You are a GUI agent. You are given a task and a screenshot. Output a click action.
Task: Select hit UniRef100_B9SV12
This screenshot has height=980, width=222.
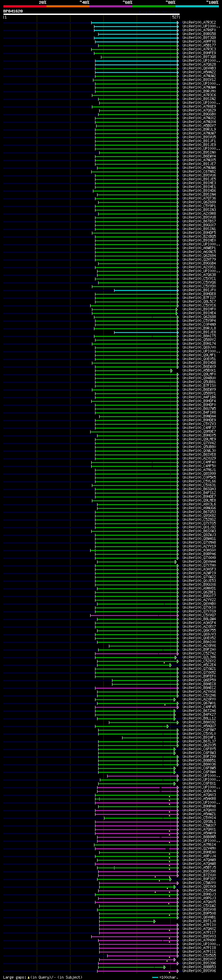coord(199,80)
